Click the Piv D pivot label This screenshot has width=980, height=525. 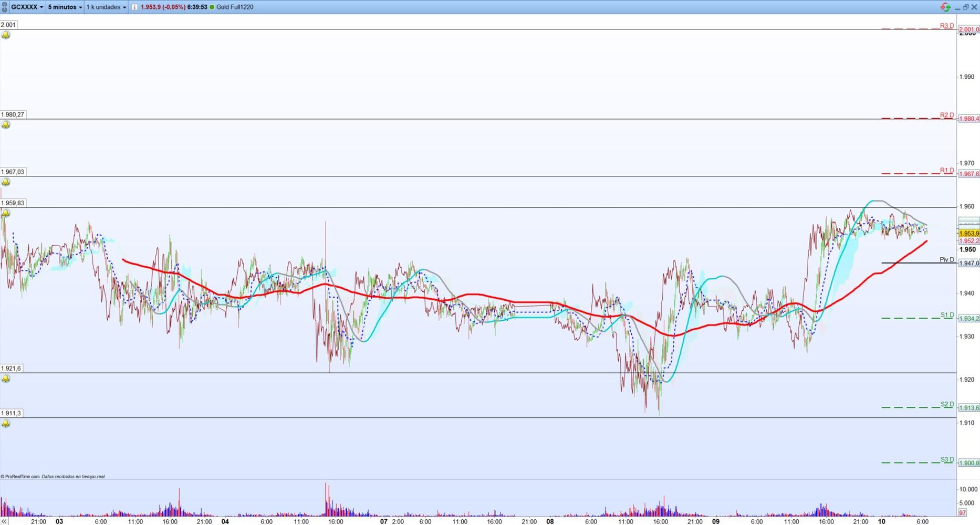tap(947, 259)
